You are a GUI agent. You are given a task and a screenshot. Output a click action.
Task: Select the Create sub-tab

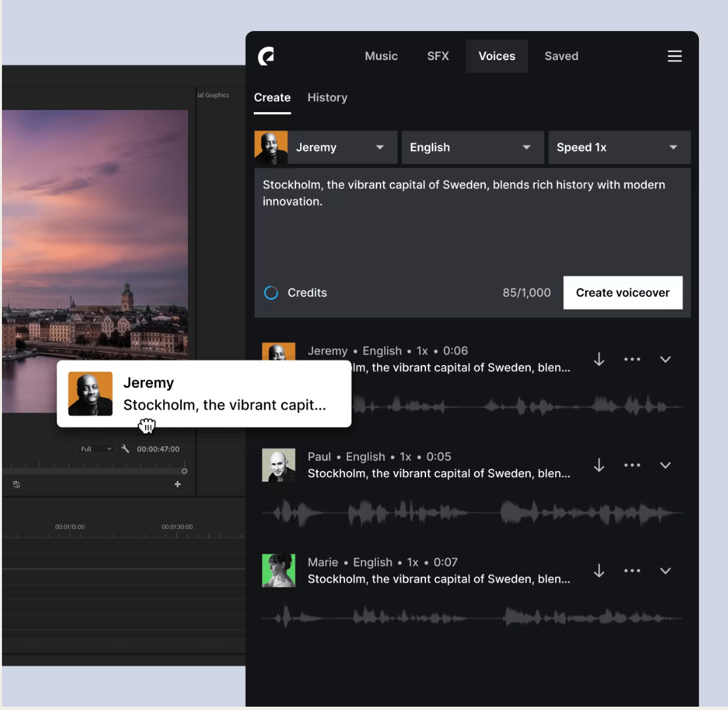click(x=272, y=98)
